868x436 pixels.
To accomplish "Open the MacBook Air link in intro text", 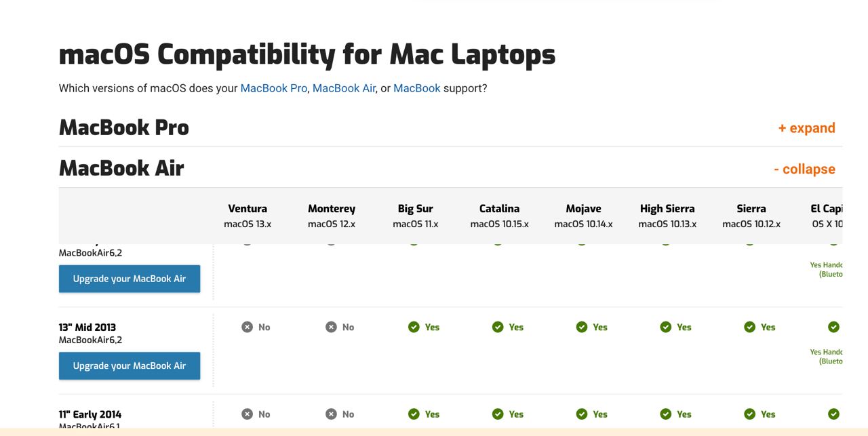I will coord(344,88).
